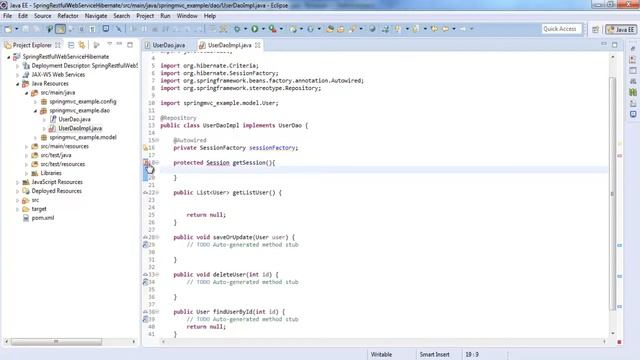Click the Run Last Tool external tools icon
The width and height of the screenshot is (640, 360).
[x=272, y=29]
